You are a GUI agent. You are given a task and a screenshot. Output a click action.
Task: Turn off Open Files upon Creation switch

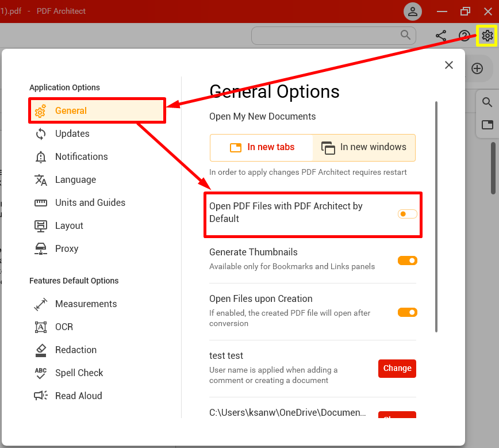pos(407,312)
